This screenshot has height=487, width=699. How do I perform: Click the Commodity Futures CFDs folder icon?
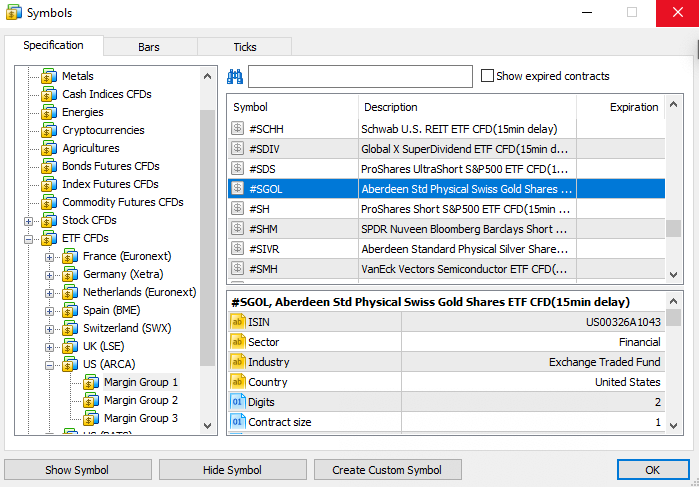(x=49, y=202)
